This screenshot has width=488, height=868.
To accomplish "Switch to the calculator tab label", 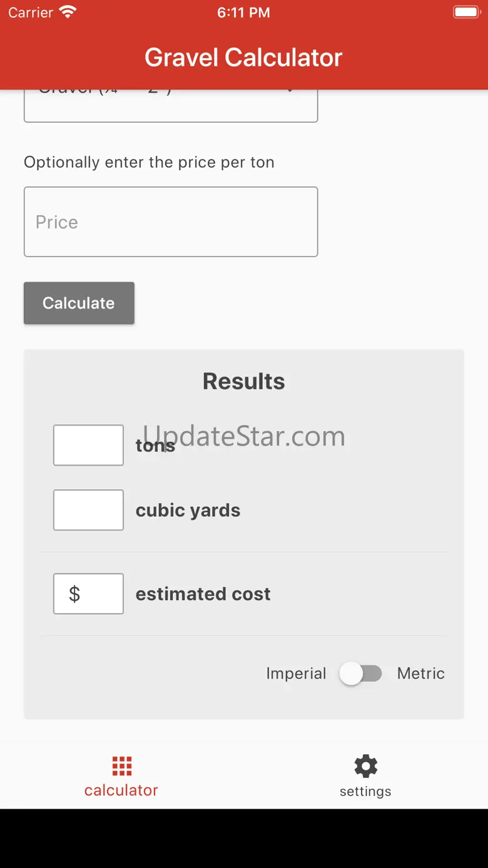I will [121, 790].
